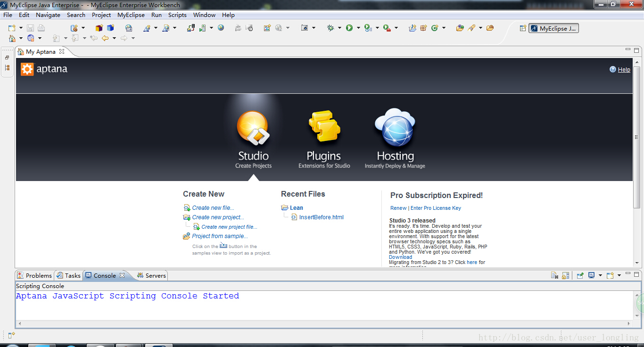Screen dimensions: 644x347
Task: Switch to the Problems tab
Action: [34, 275]
